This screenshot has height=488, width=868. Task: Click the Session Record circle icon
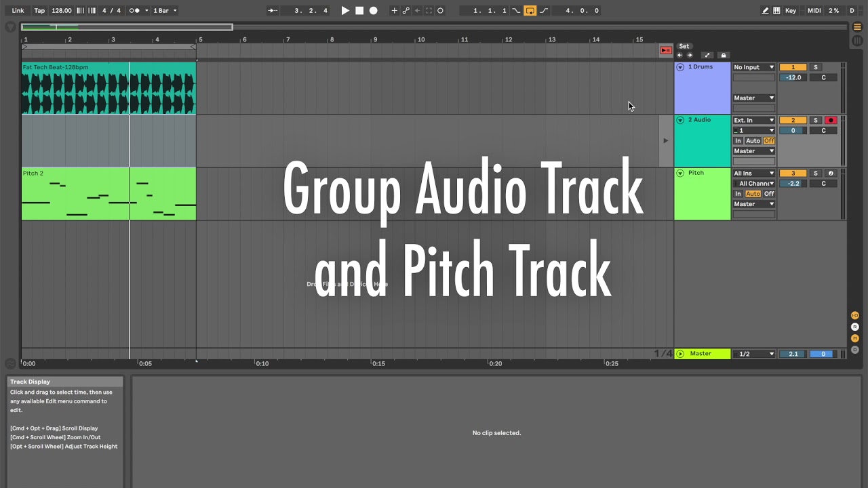(440, 10)
